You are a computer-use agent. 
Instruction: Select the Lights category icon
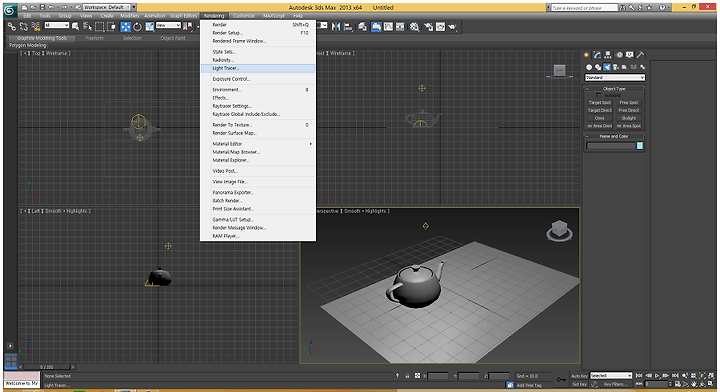tap(607, 67)
